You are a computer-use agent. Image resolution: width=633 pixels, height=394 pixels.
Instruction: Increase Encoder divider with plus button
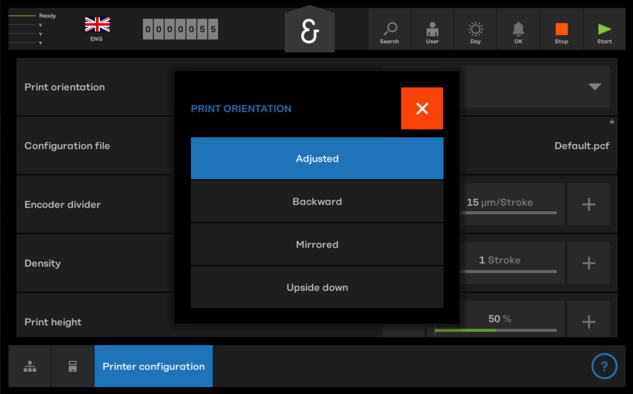589,204
